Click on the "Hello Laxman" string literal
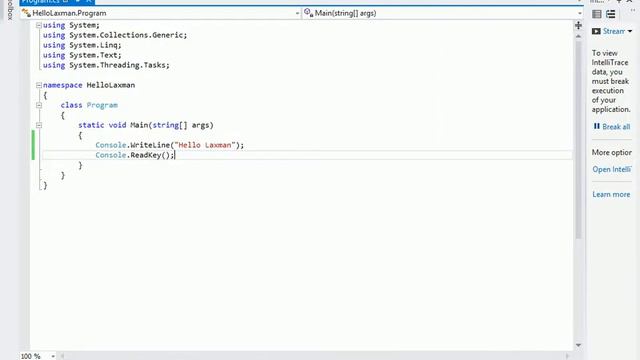 pyautogui.click(x=205, y=145)
